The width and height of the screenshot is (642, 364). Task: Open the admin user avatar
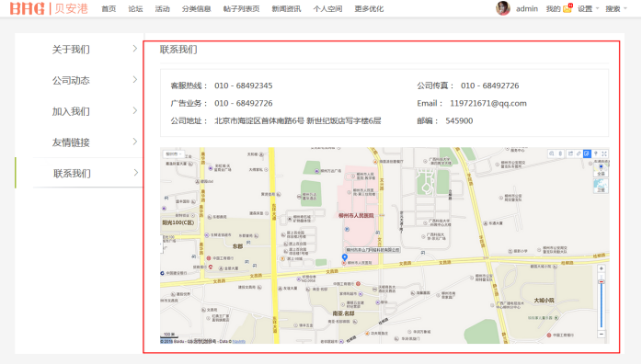tap(503, 8)
